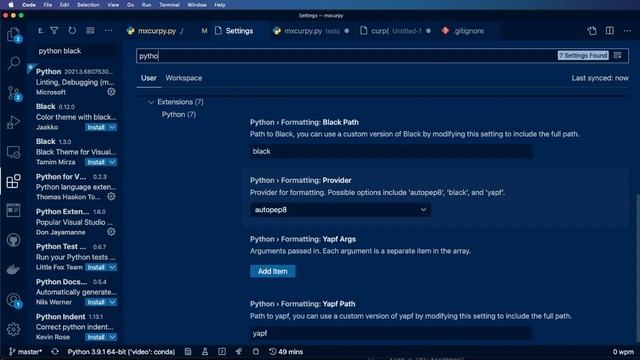Manage the Python Extension Pack gear
The image size is (640, 360).
tap(111, 231)
